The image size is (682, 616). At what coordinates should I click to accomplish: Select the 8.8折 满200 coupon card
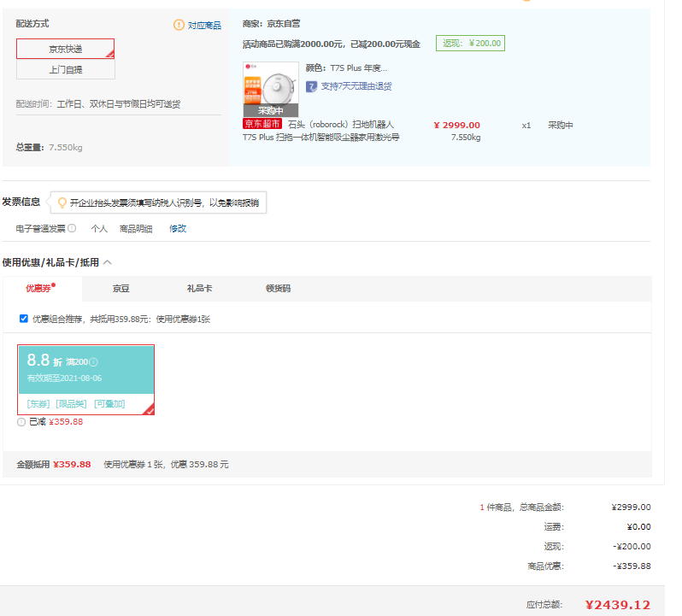coord(85,379)
